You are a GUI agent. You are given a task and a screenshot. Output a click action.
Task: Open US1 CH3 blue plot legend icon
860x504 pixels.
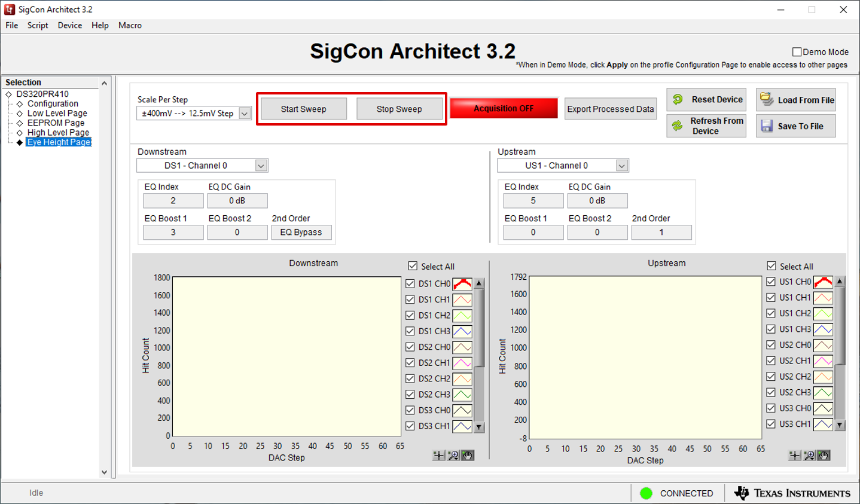click(824, 329)
